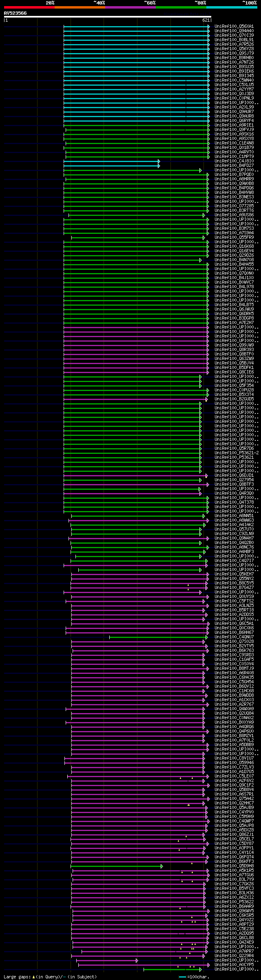
Task: Select label UniRef100_A2YYM7
Action: click(234, 89)
